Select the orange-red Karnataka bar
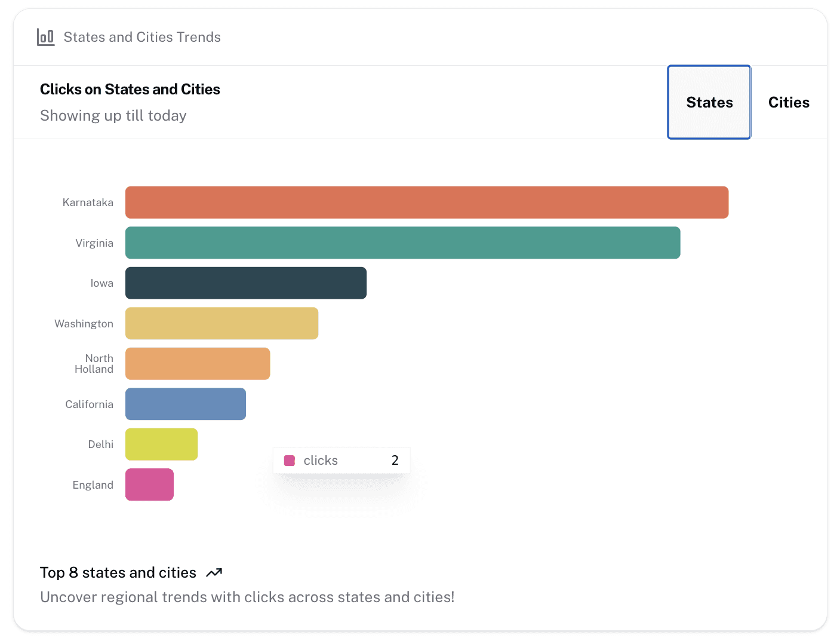840x644 pixels. point(426,203)
